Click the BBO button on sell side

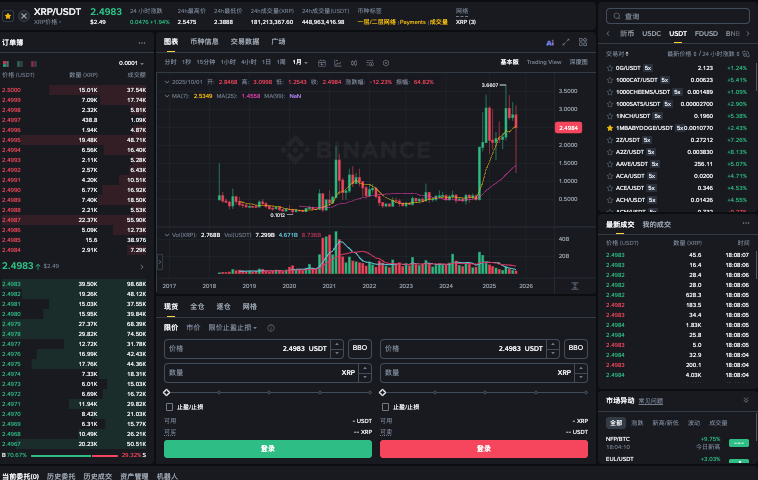576,348
